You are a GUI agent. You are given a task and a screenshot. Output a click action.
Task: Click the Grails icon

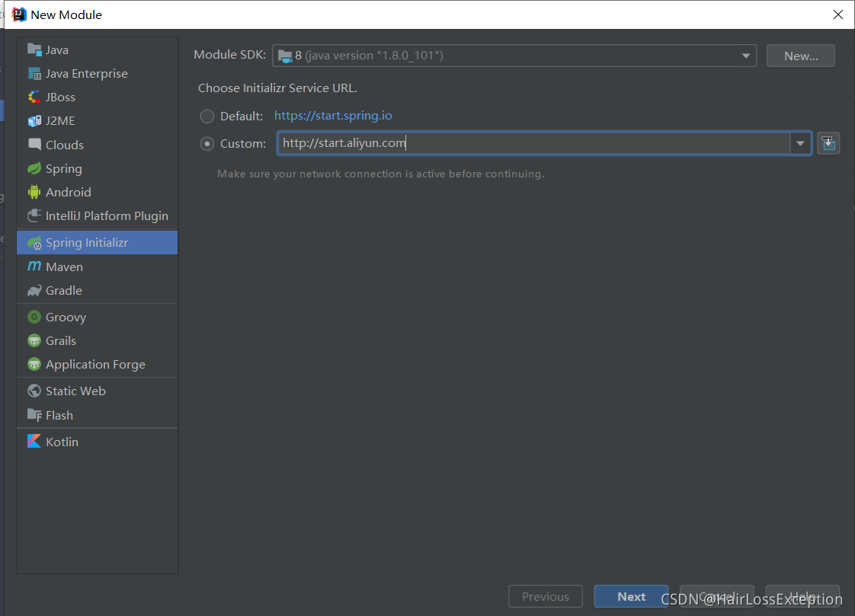pyautogui.click(x=34, y=340)
